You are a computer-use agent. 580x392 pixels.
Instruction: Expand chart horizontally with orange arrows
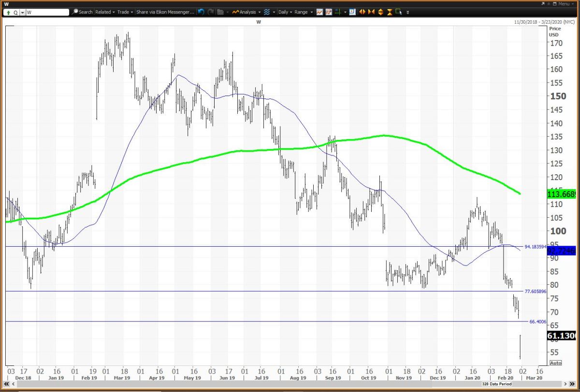[x=362, y=12]
